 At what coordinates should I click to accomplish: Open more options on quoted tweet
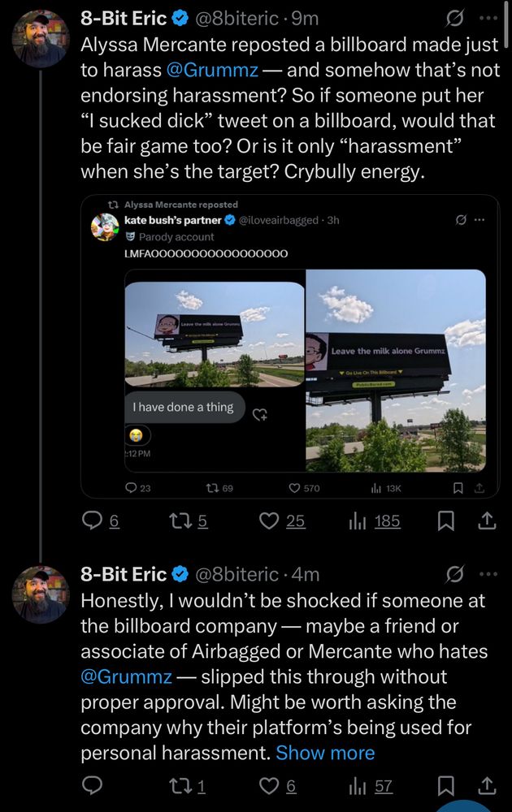pyautogui.click(x=479, y=220)
